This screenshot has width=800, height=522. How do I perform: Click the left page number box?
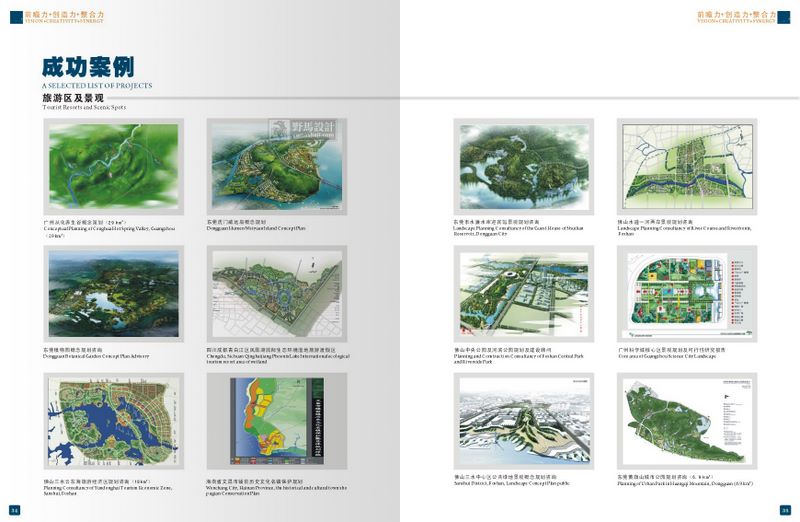coord(15,508)
